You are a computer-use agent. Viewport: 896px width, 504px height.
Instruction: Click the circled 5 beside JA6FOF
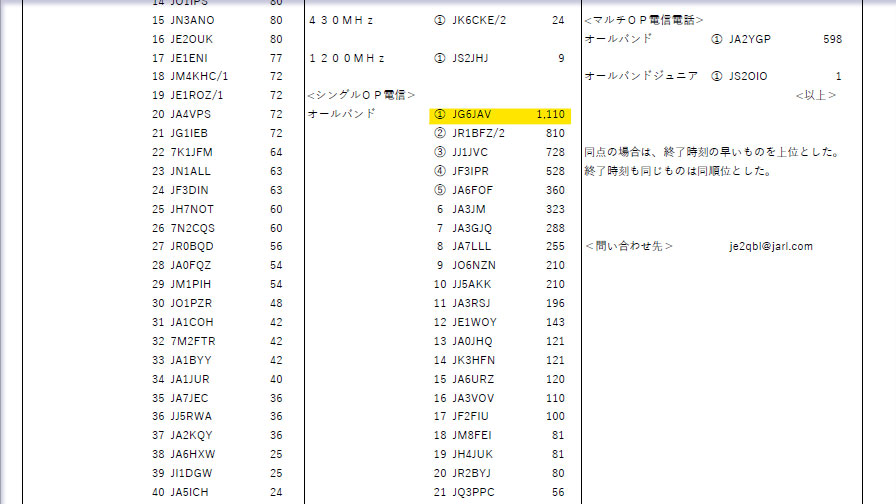point(440,190)
